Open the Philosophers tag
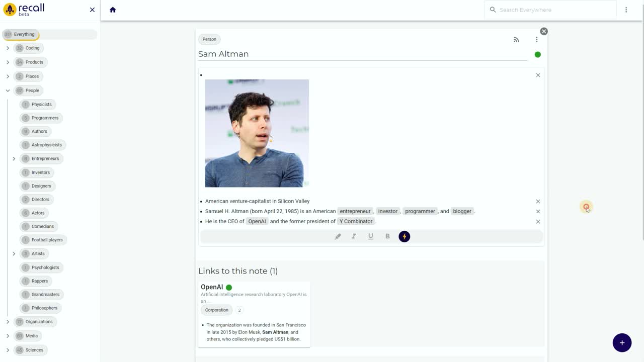Viewport: 644px width, 362px height. tap(40, 308)
